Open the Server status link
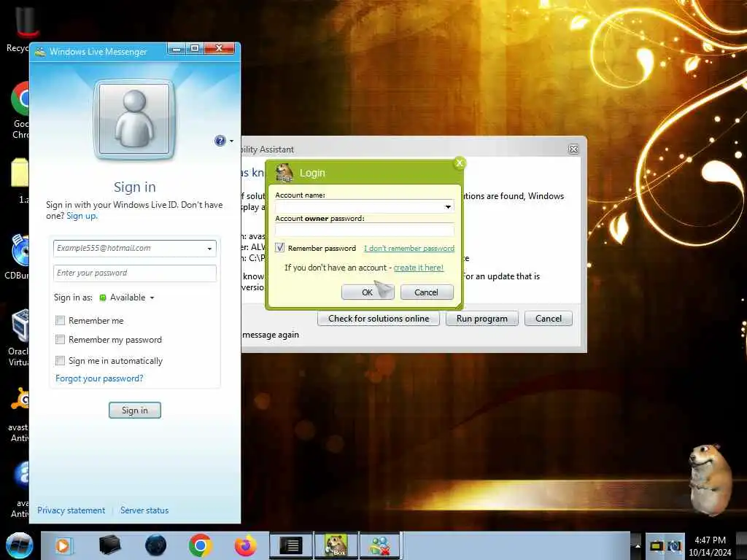This screenshot has width=747, height=560. tap(144, 510)
